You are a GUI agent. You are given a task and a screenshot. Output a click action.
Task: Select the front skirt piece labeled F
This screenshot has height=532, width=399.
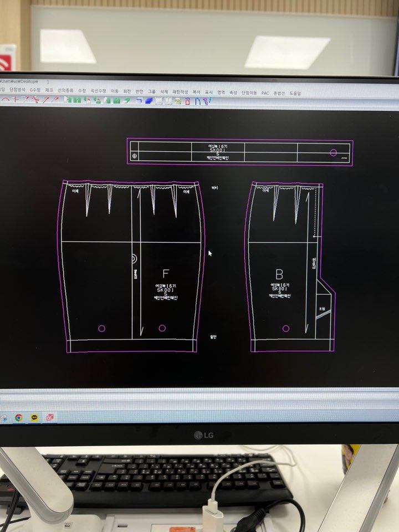click(x=165, y=273)
